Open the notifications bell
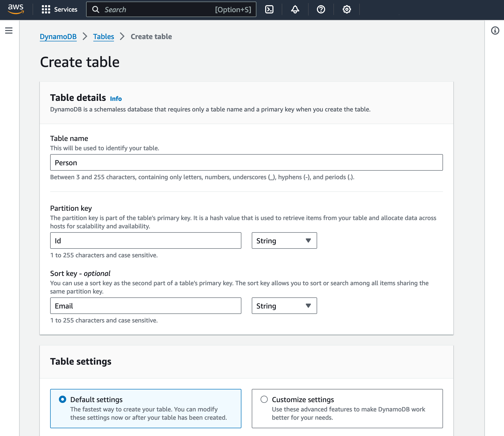This screenshot has height=436, width=504. [295, 10]
